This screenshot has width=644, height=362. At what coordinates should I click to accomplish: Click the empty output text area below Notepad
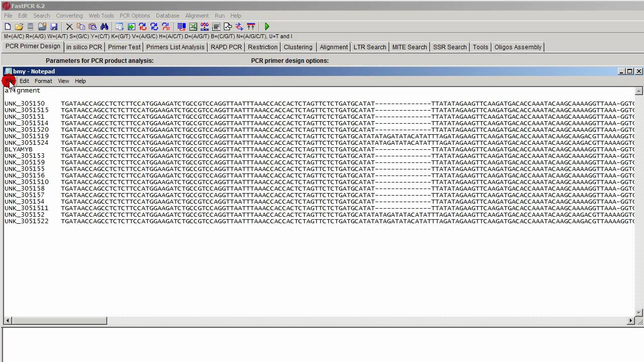tap(322, 345)
